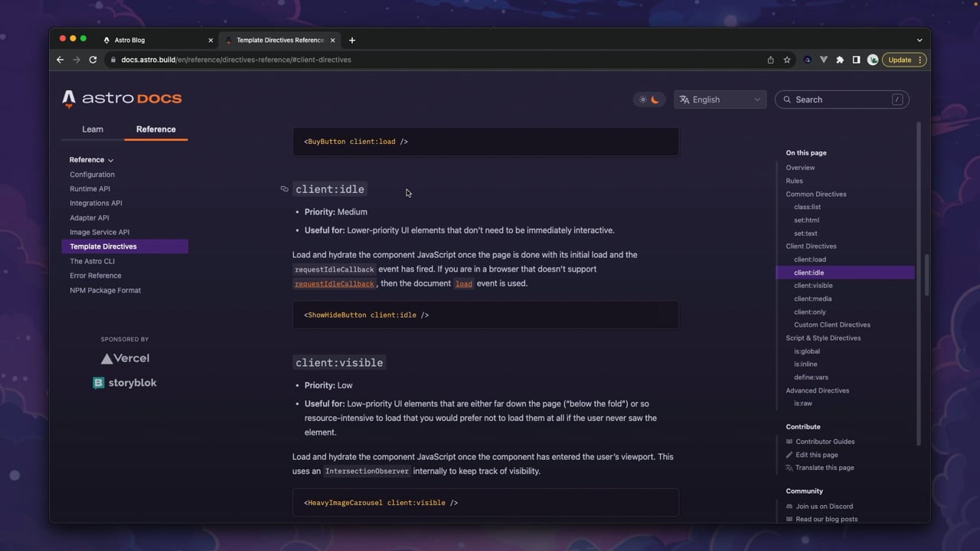
Task: Switch to the Astro Blog browser tab
Action: [x=158, y=40]
